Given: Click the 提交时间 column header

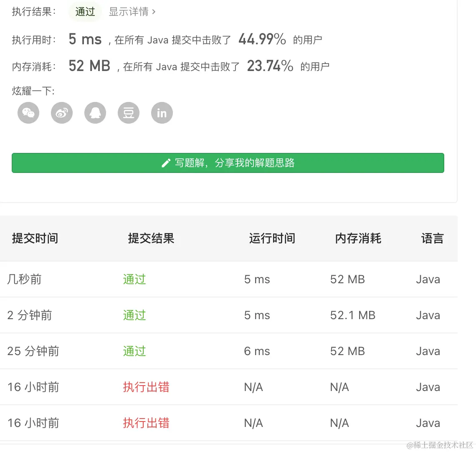Looking at the screenshot, I should (35, 238).
